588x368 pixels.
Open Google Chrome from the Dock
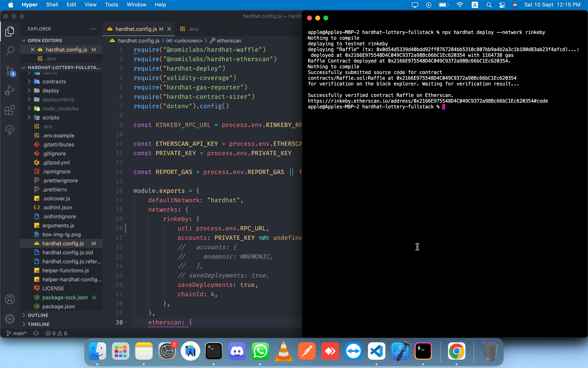pos(457,351)
